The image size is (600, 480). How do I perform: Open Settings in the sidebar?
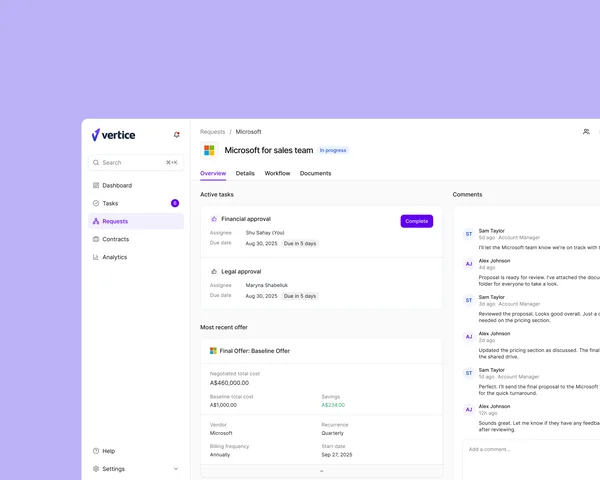(136, 469)
